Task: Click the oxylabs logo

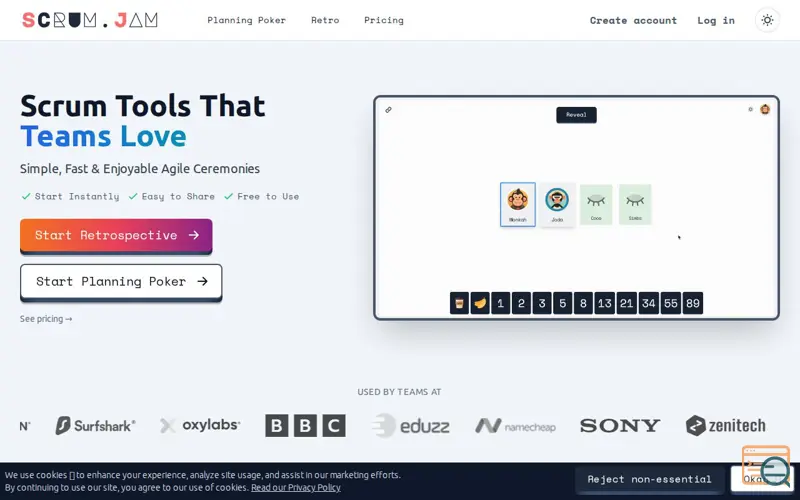Action: 200,425
